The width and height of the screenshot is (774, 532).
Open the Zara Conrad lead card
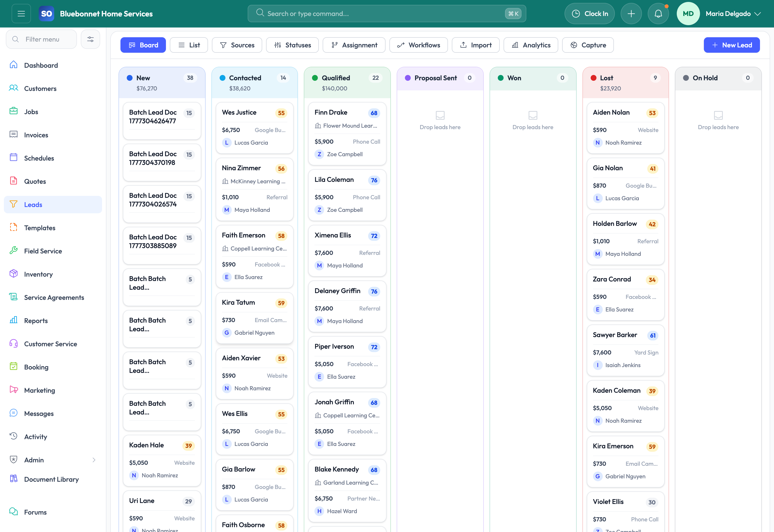point(625,295)
